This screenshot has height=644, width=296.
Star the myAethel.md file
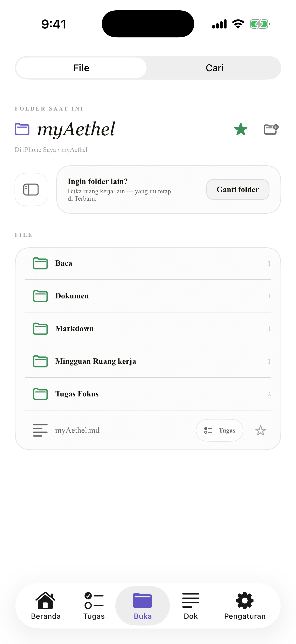(x=260, y=430)
